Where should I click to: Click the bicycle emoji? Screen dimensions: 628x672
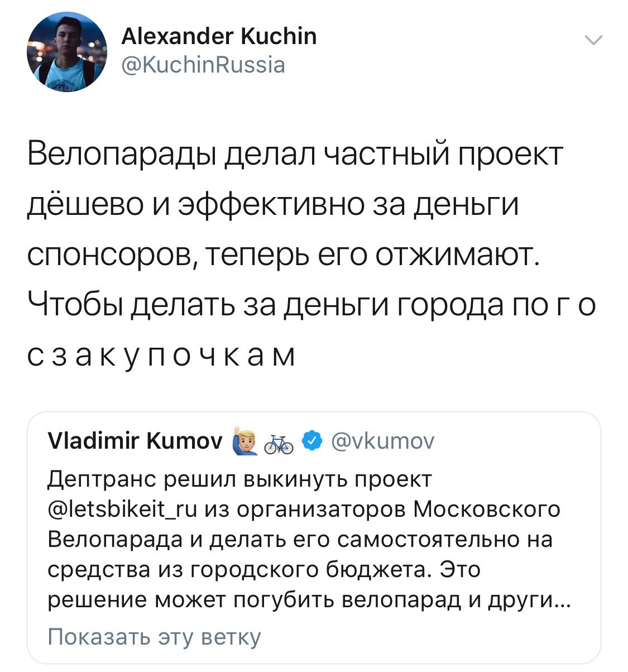279,443
